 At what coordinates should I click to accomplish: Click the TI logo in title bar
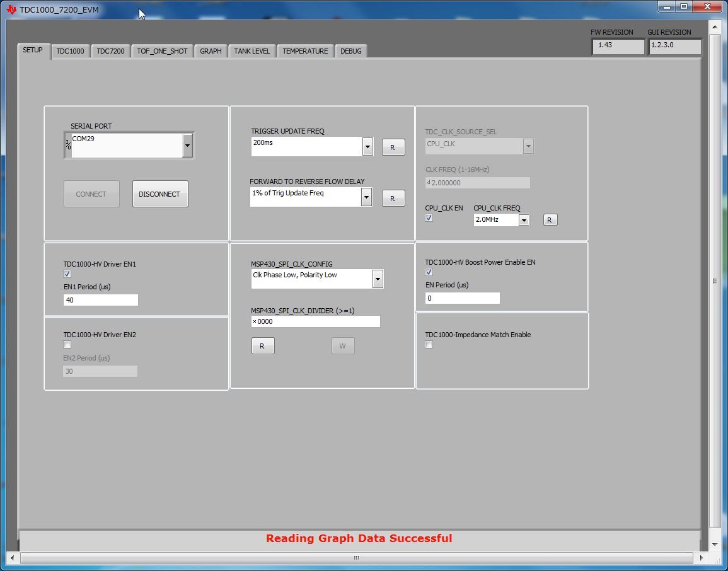[x=11, y=9]
